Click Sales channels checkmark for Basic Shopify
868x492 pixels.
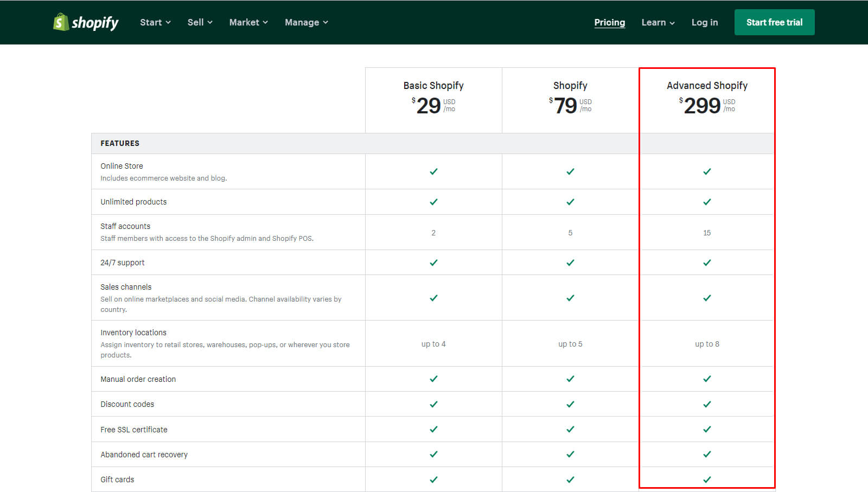pos(433,298)
